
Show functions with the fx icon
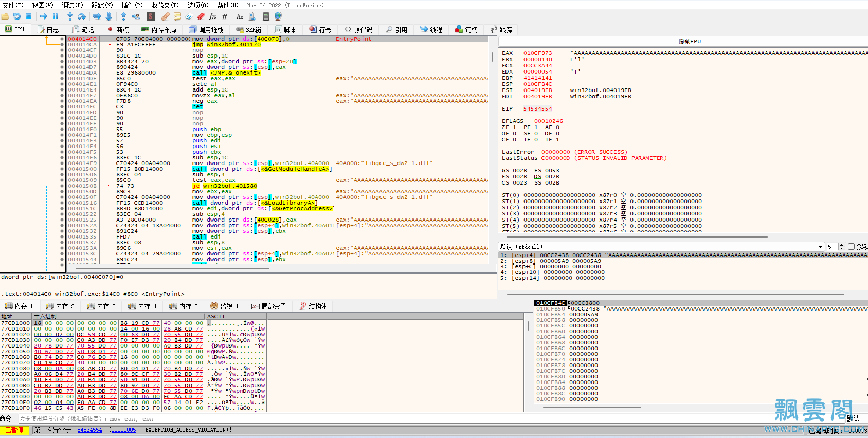(213, 16)
